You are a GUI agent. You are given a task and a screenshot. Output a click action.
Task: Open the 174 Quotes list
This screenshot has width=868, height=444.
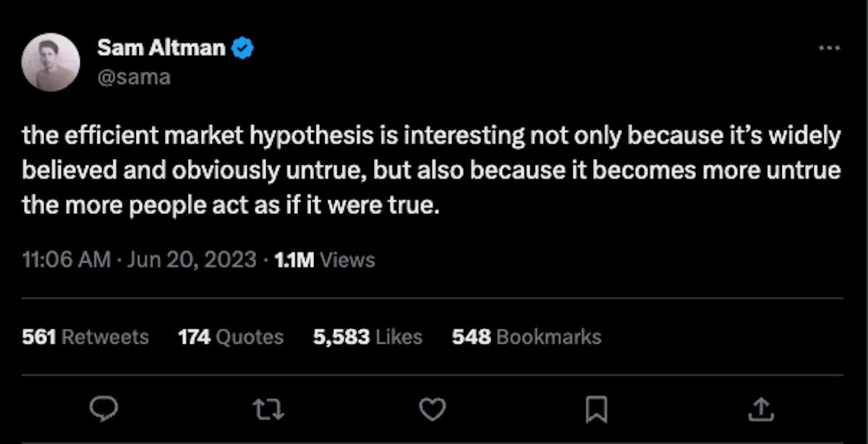(231, 336)
